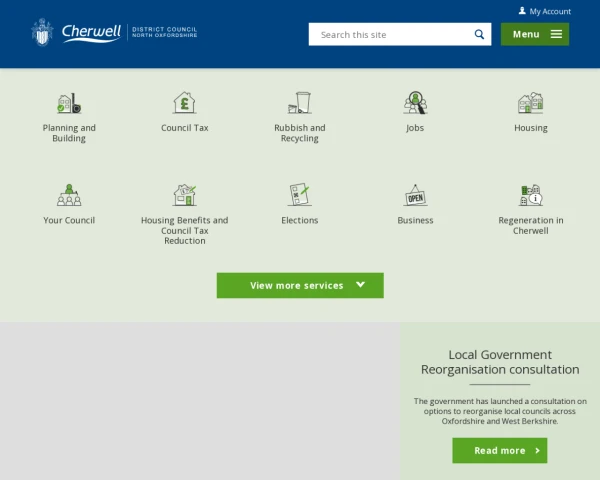Click the Housing houses icon
The width and height of the screenshot is (600, 480).
click(x=531, y=103)
